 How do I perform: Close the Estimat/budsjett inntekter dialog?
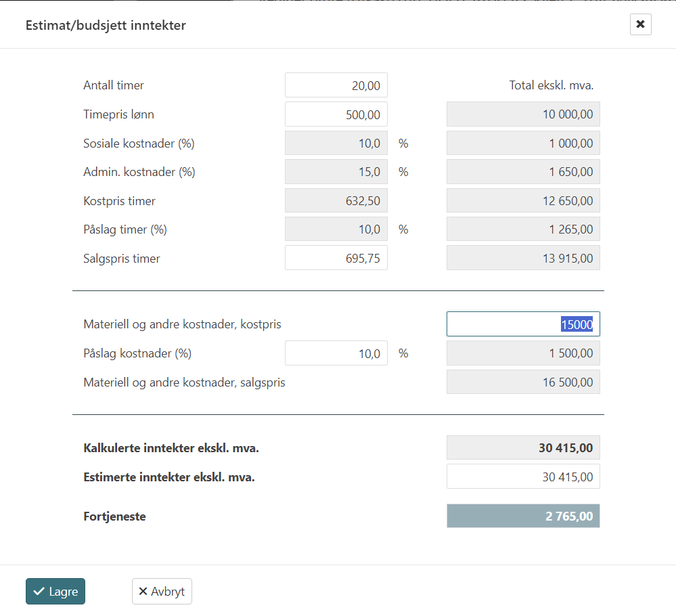point(640,25)
